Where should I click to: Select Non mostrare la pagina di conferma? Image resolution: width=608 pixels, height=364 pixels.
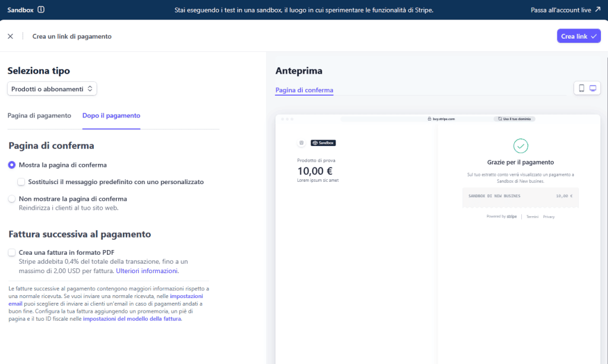click(11, 199)
